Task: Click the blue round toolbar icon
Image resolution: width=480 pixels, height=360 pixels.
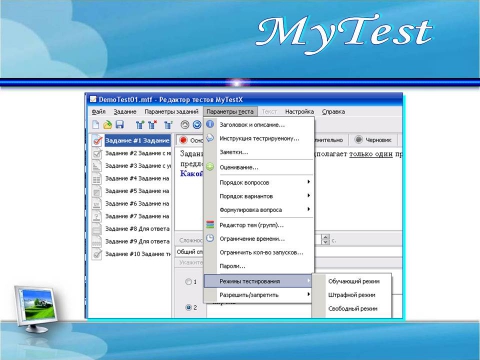Action: [197, 125]
